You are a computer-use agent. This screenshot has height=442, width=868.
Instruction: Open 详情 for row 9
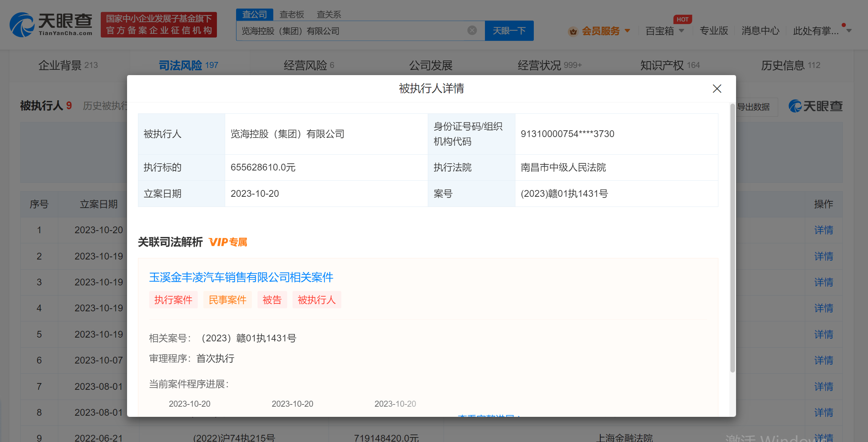[823, 437]
